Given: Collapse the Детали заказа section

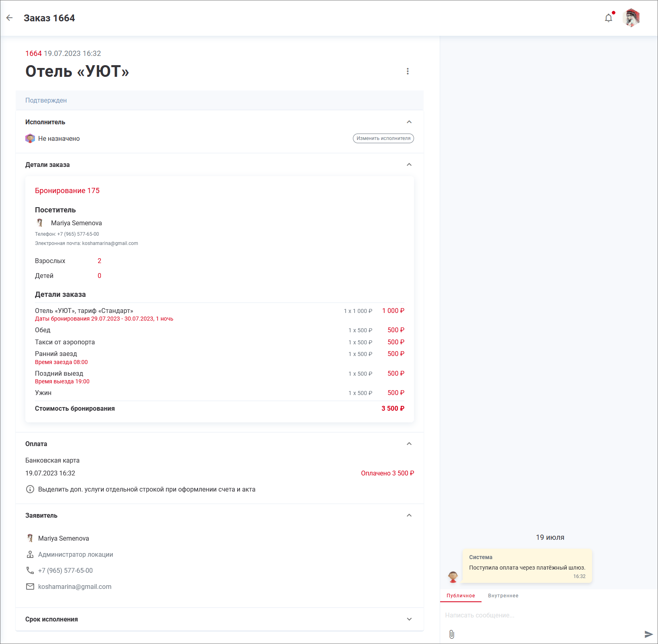Looking at the screenshot, I should [409, 165].
